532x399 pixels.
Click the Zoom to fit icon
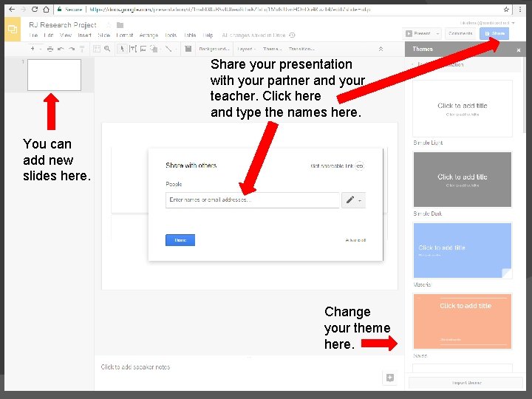click(x=97, y=50)
